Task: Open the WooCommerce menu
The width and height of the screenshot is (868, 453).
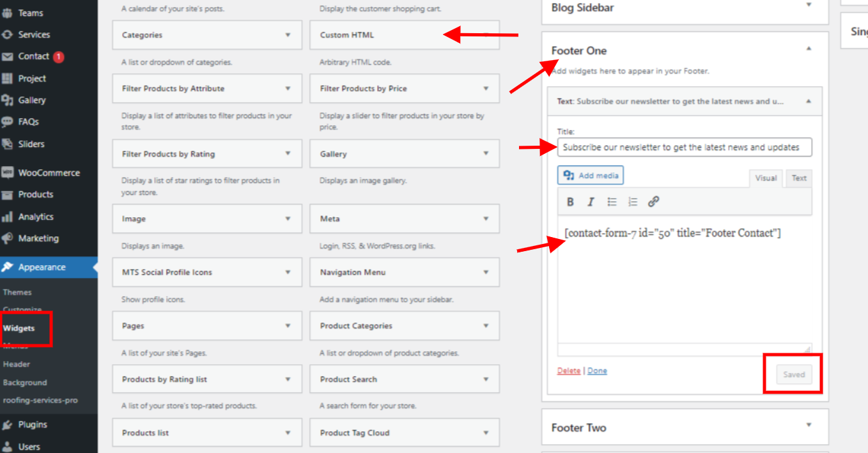Action: coord(49,173)
